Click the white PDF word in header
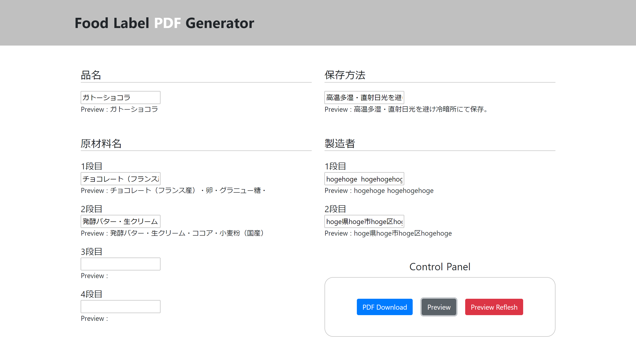 click(167, 23)
